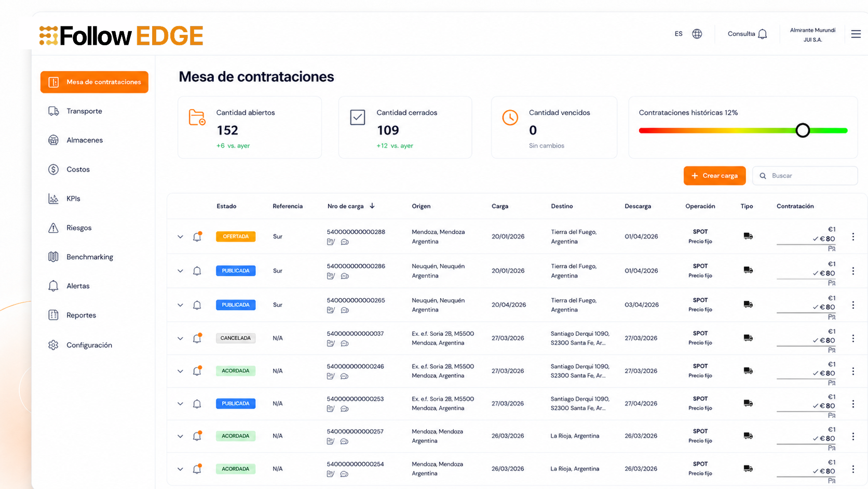The height and width of the screenshot is (489, 868).
Task: Expand row for carga 540000000000265
Action: click(x=180, y=306)
